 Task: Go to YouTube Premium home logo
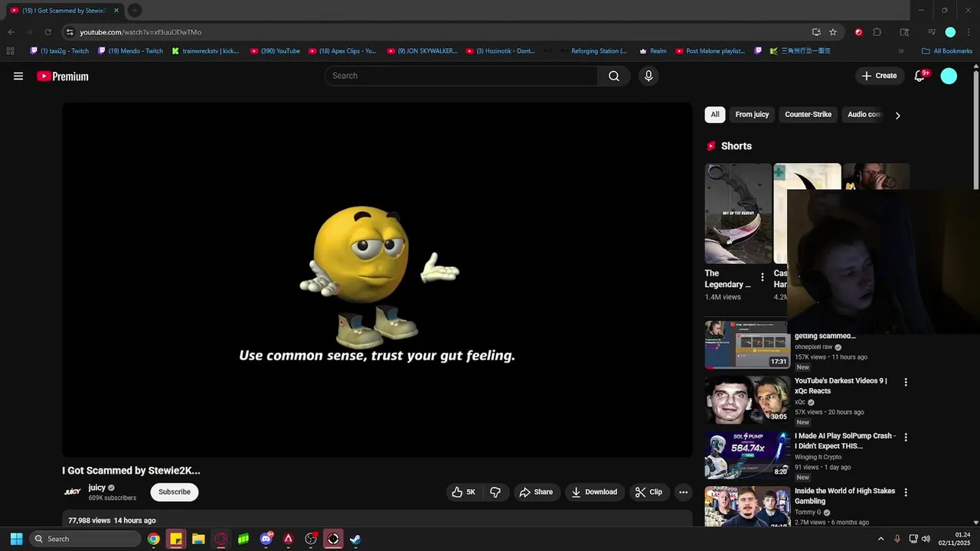(63, 76)
